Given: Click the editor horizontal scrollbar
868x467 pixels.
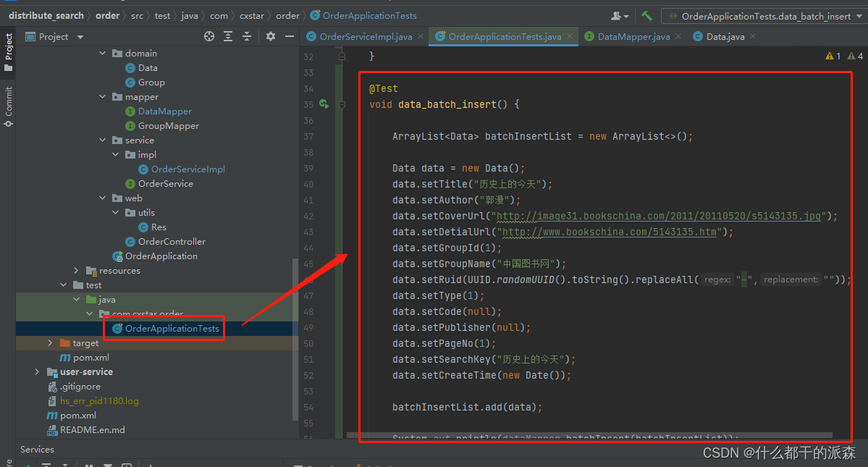Looking at the screenshot, I should point(589,435).
